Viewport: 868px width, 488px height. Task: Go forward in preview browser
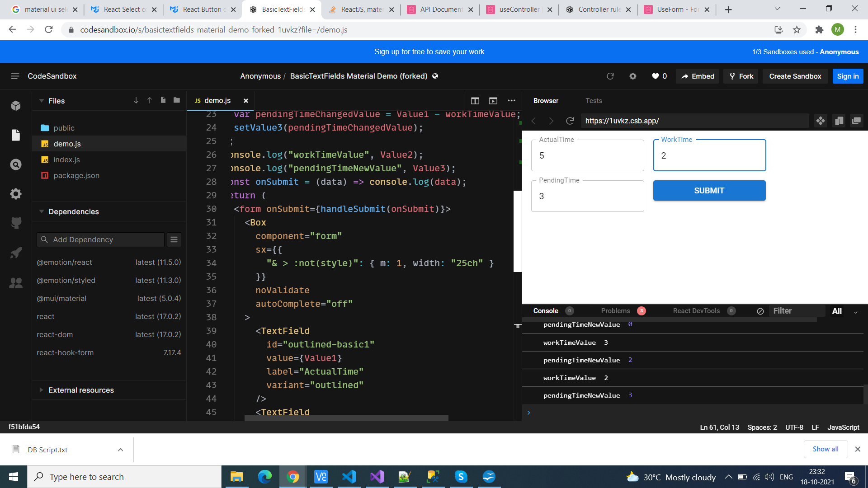[551, 121]
